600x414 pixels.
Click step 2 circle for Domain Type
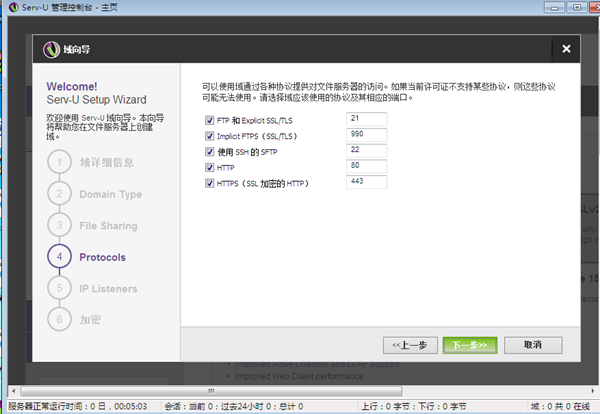(x=59, y=194)
